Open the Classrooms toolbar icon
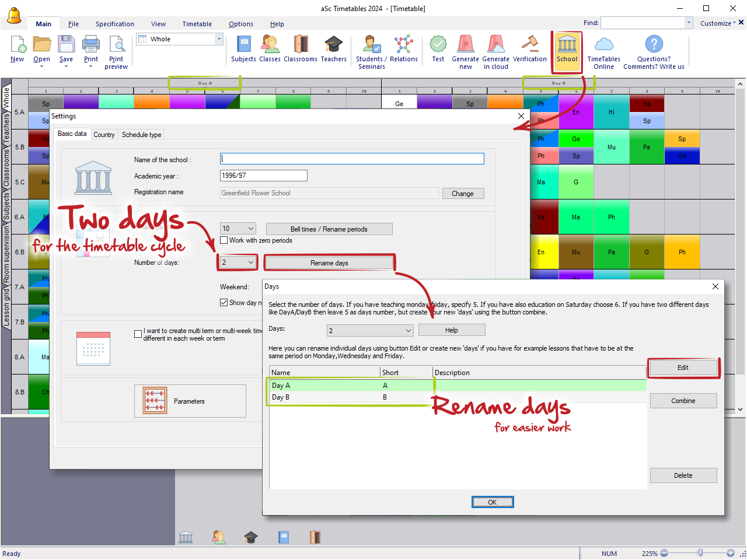Image resolution: width=747 pixels, height=560 pixels. (301, 49)
